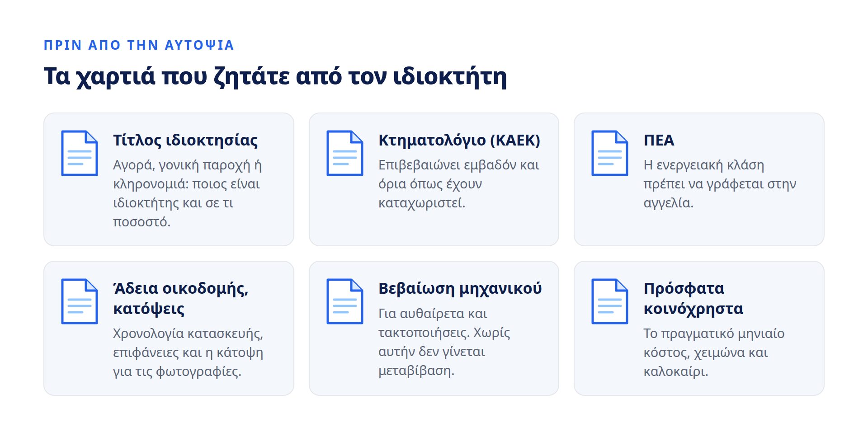Click the document icon beside ΠΕΑ
Viewport: 868px width, 432px height.
[x=610, y=153]
